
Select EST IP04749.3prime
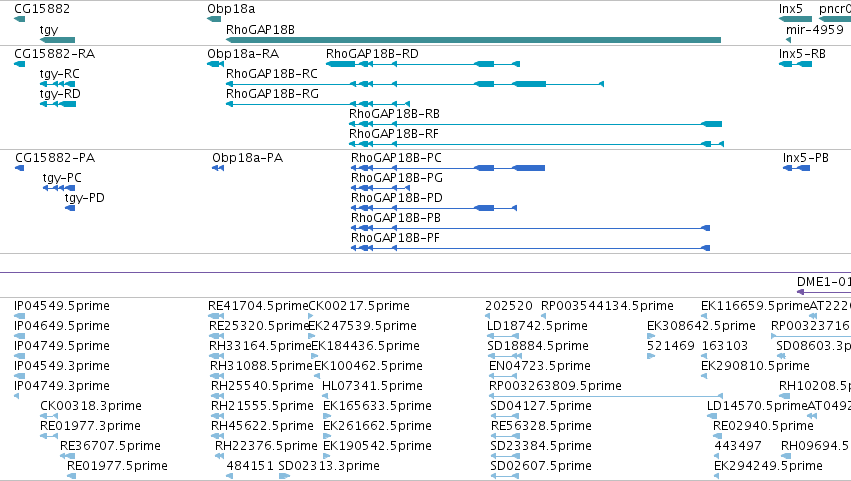tap(62, 387)
